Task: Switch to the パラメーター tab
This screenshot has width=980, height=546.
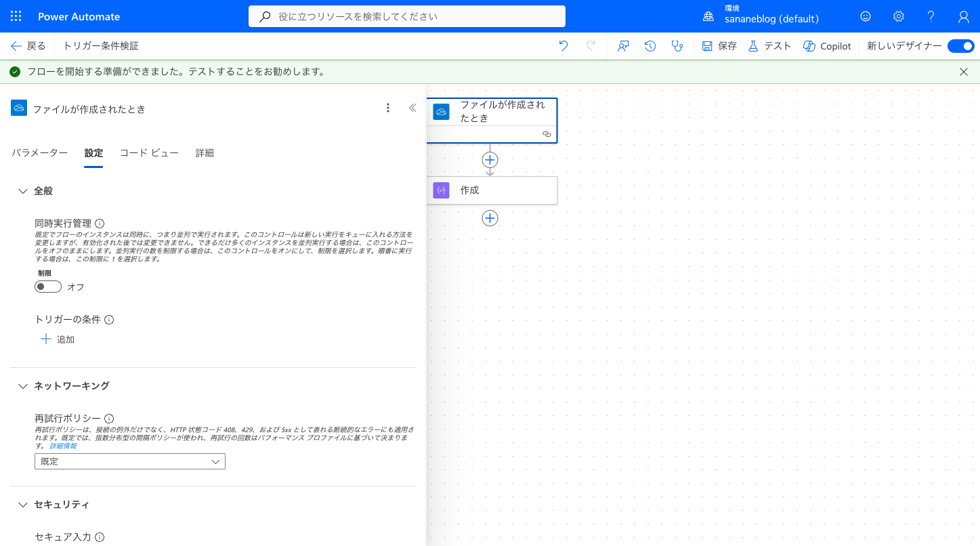Action: (x=39, y=153)
